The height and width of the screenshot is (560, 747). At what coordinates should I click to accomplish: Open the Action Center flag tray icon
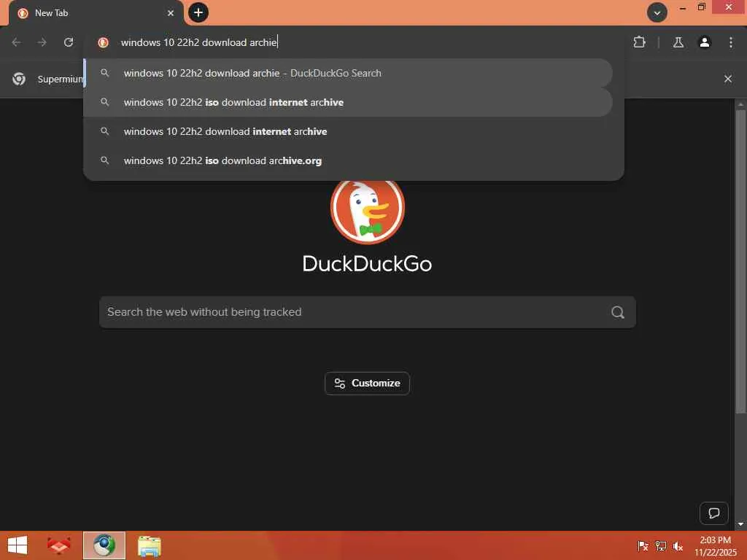click(643, 546)
